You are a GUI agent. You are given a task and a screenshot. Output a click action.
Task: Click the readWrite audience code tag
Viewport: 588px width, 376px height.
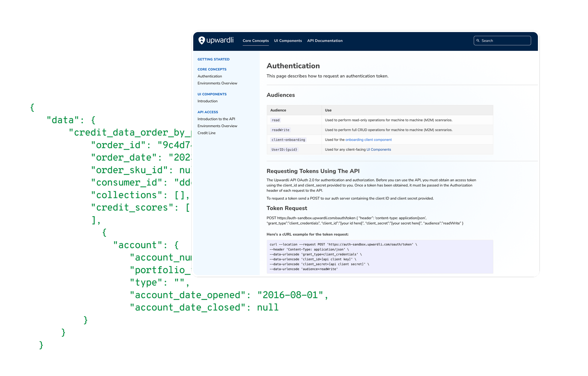click(280, 130)
